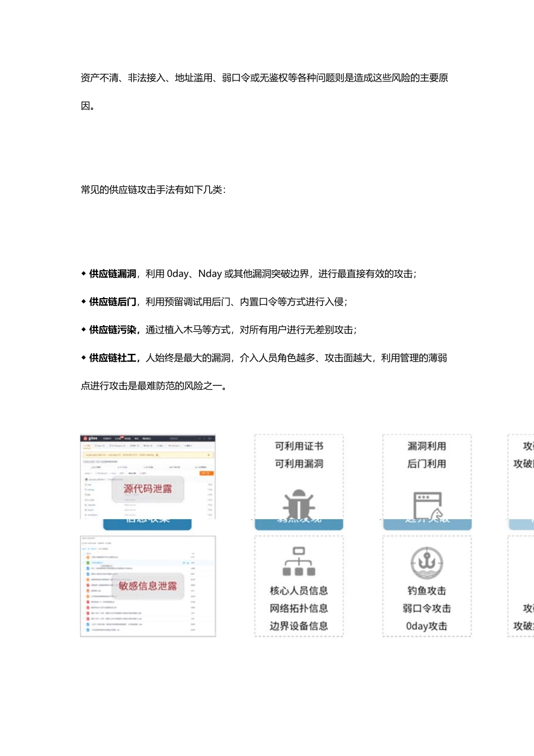Image resolution: width=534 pixels, height=756 pixels.
Task: Click the 源代码泄露 label
Action: [148, 489]
